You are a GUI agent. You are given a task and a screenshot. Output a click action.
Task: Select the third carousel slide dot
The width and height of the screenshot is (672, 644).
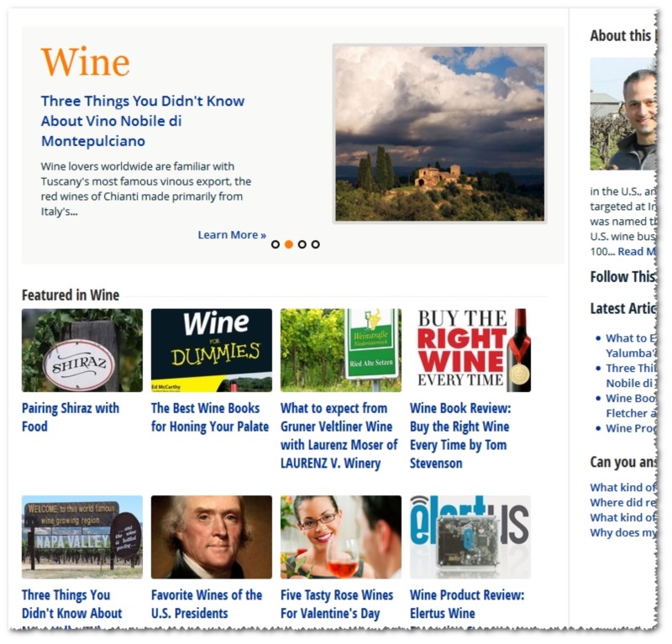[x=302, y=244]
